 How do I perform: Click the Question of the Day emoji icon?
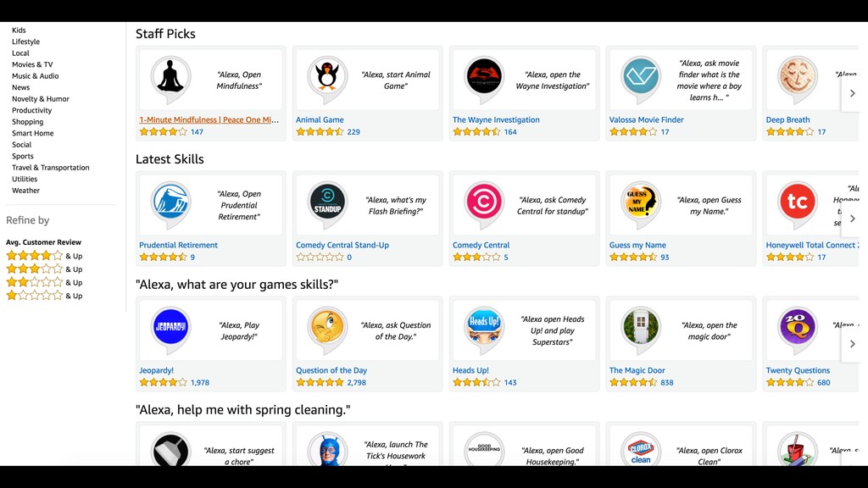click(x=327, y=329)
